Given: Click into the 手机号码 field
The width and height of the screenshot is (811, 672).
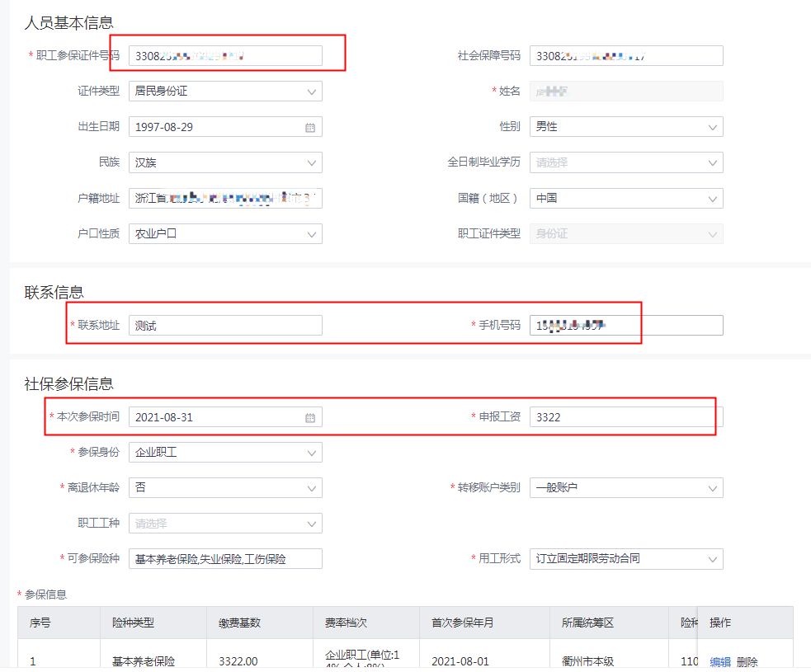Looking at the screenshot, I should [x=626, y=326].
